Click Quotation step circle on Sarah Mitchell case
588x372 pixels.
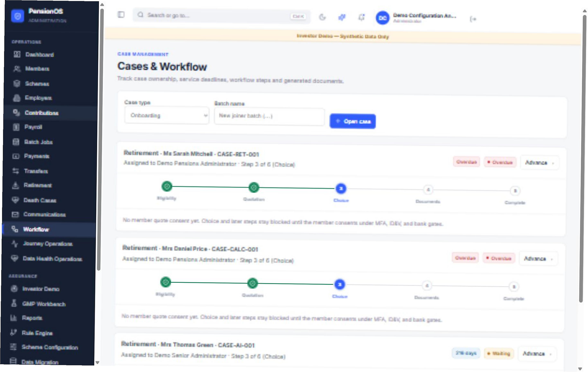[254, 188]
